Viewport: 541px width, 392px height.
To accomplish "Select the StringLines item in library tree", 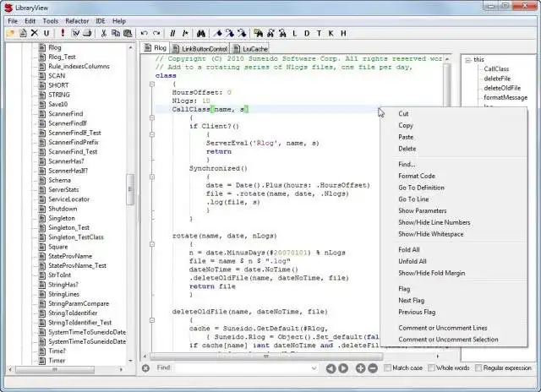I will (x=64, y=294).
